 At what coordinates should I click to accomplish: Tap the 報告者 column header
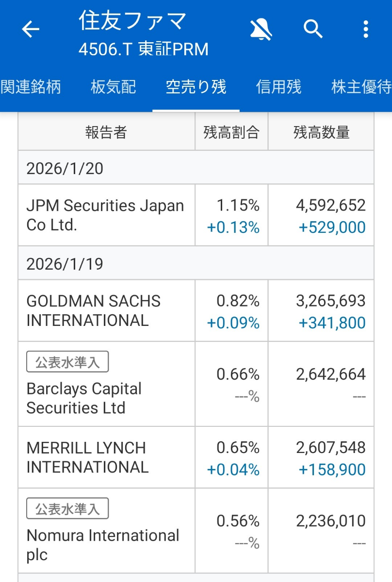[106, 132]
